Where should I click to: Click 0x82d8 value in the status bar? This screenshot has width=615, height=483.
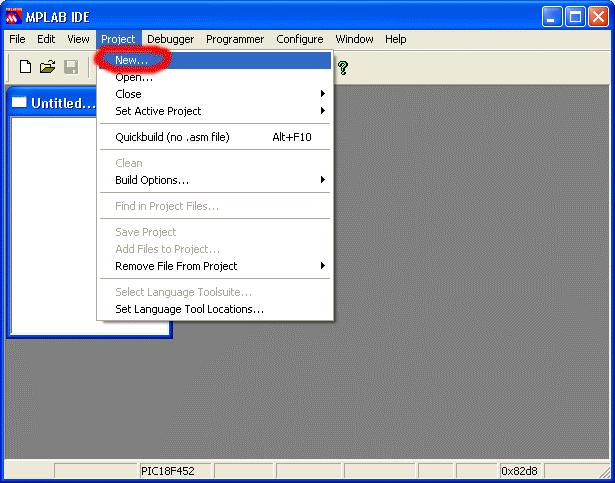click(519, 471)
